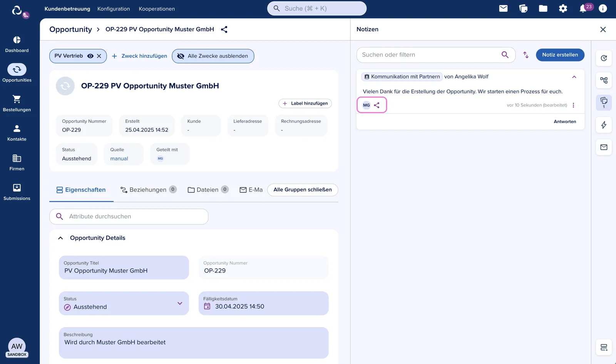Open Submissions in sidebar
The height and width of the screenshot is (364, 616).
pyautogui.click(x=17, y=192)
